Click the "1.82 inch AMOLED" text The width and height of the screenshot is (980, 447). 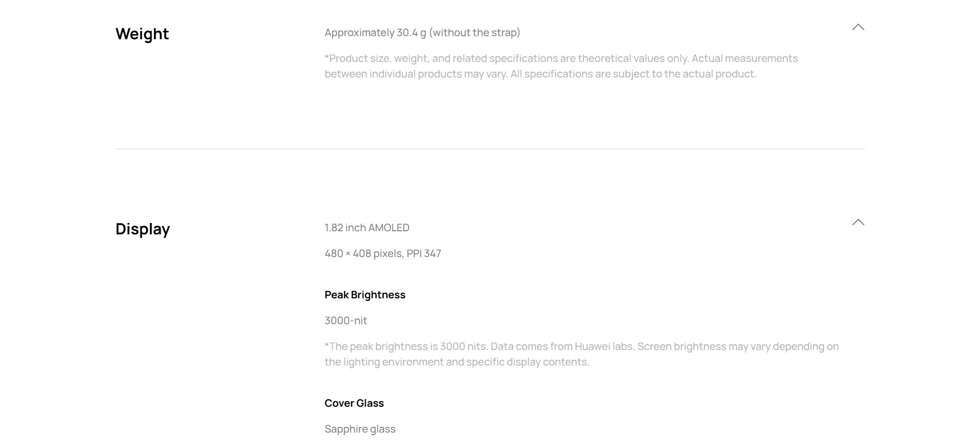(x=367, y=228)
